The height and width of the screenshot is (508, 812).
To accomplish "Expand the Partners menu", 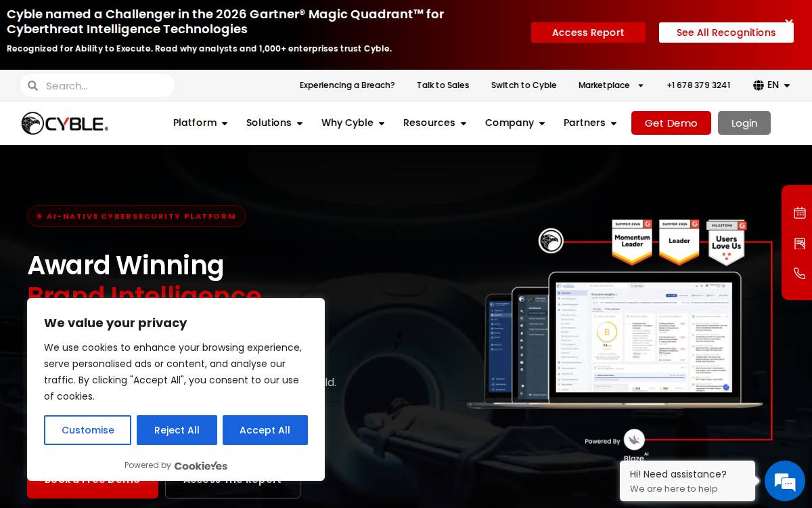I will click(x=590, y=123).
